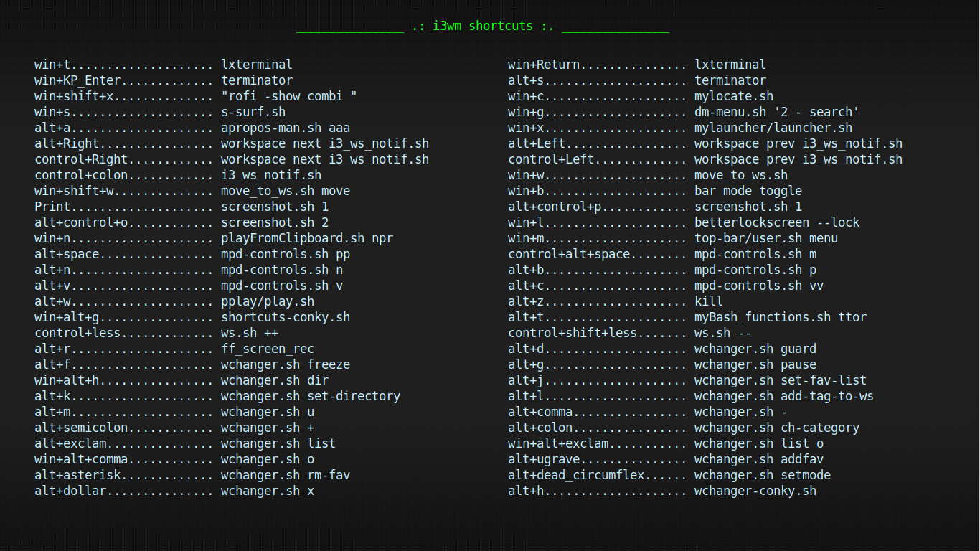Click 'betterlockscreen --lock' command text
This screenshot has height=551, width=980.
coord(777,222)
